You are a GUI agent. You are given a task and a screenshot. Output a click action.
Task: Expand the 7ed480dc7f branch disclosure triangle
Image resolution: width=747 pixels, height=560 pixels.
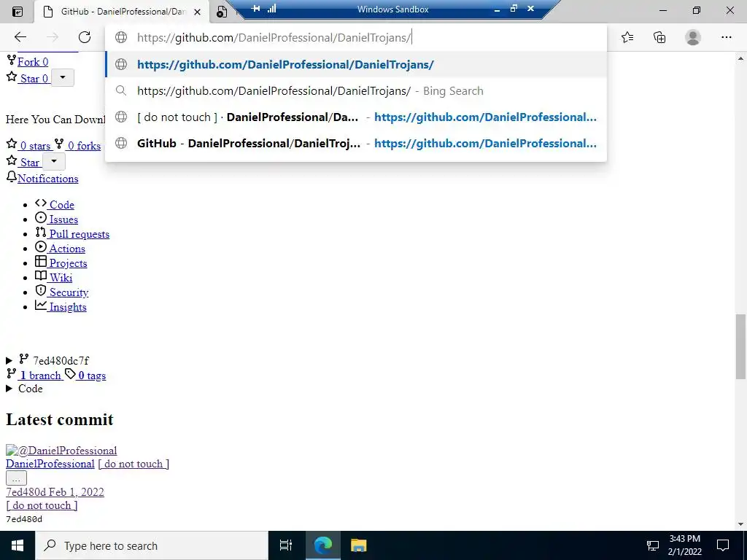tap(9, 360)
